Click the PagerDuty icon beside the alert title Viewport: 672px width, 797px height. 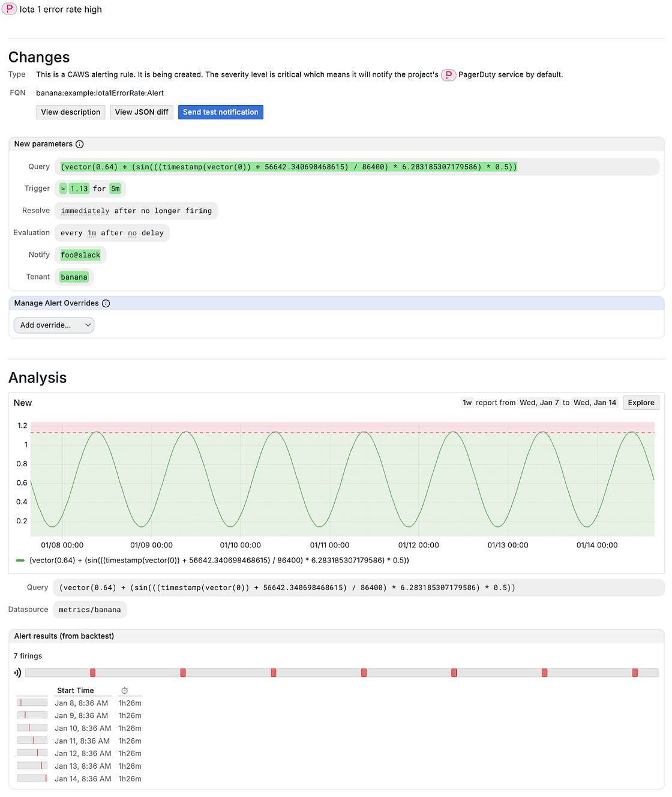[9, 9]
